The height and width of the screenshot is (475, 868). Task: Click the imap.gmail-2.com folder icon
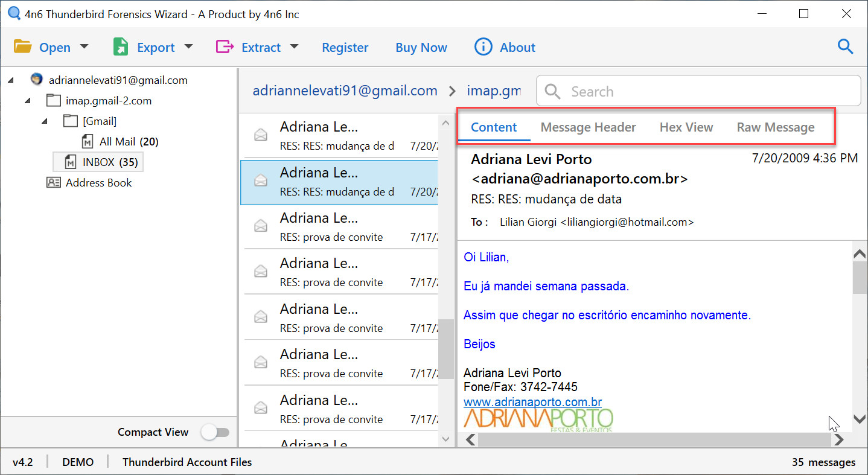coord(54,100)
